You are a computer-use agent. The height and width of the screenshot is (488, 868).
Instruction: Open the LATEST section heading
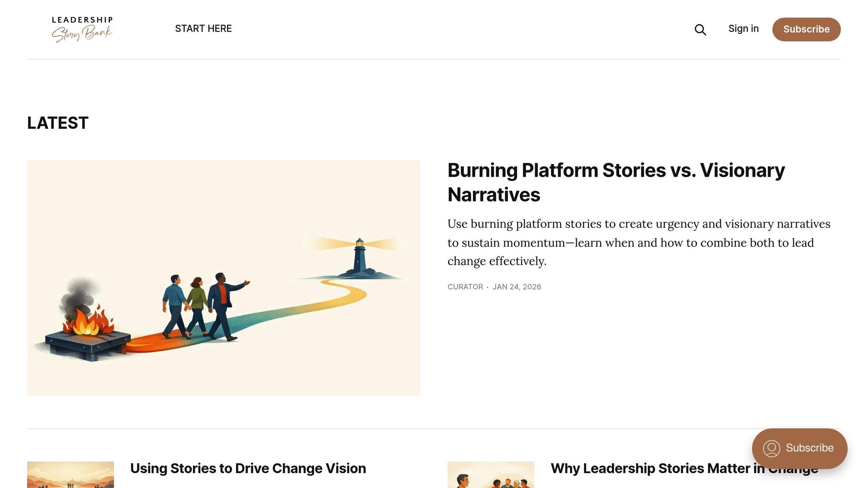(x=57, y=123)
